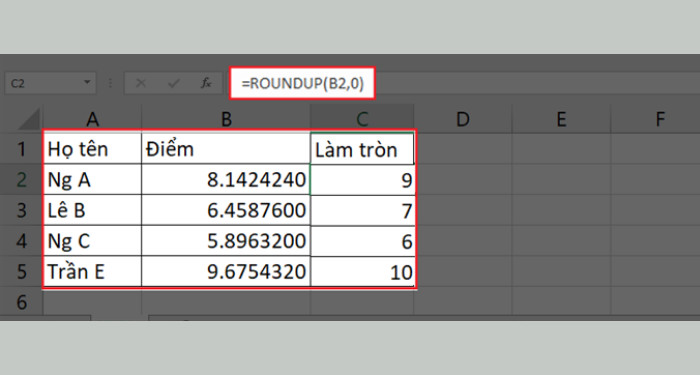Cancel formula entry with the X icon
Viewport: 700px width, 375px height.
[x=141, y=83]
